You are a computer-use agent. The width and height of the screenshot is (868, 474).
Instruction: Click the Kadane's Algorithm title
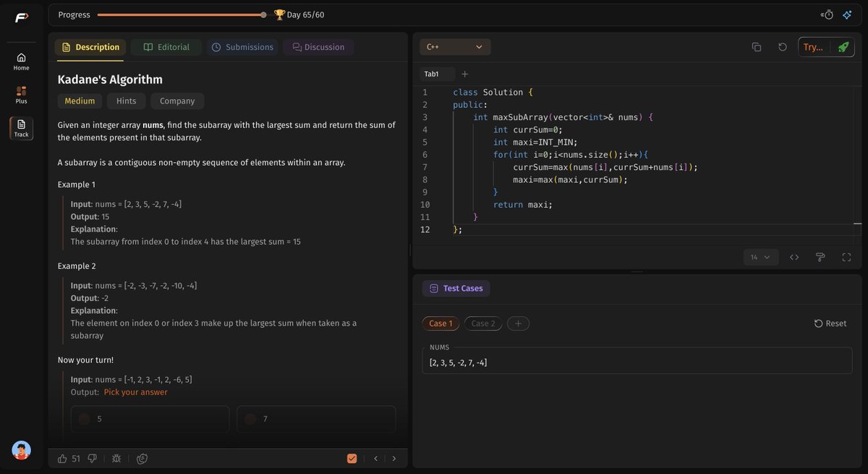[110, 80]
